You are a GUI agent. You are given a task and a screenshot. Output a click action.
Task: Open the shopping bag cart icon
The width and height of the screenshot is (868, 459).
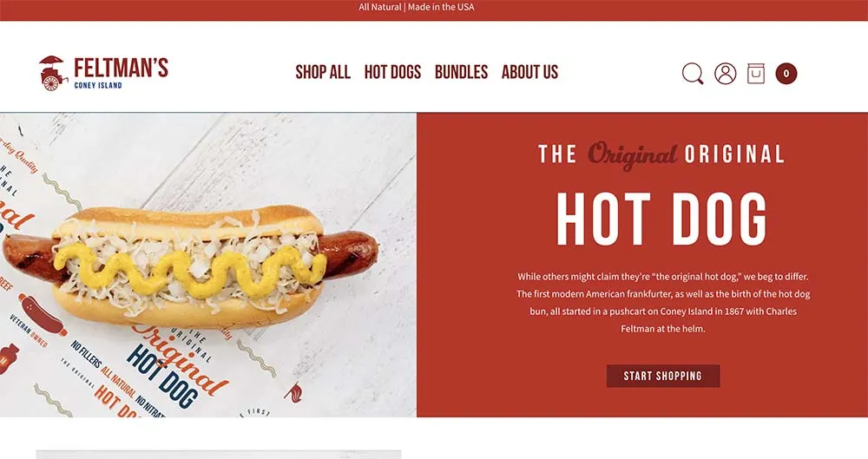(x=756, y=73)
